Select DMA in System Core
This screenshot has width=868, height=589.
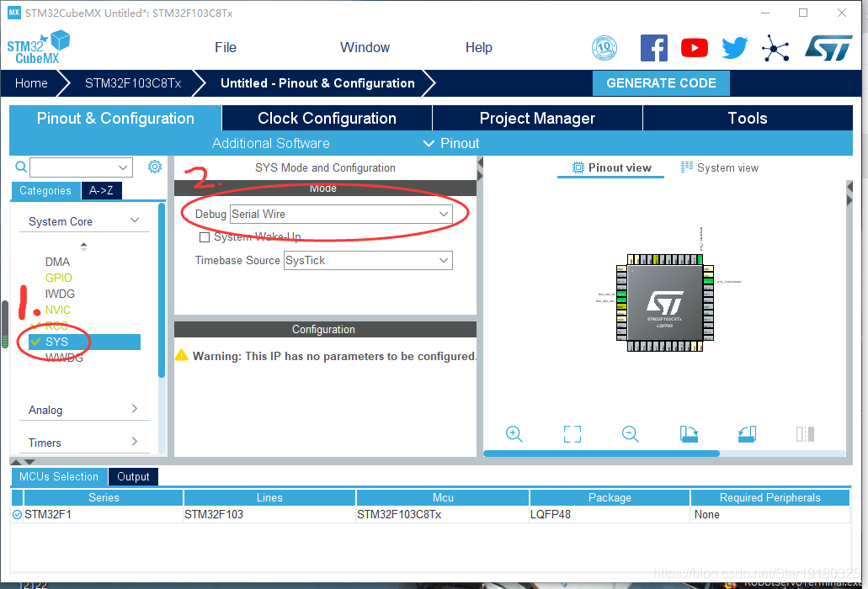[57, 263]
